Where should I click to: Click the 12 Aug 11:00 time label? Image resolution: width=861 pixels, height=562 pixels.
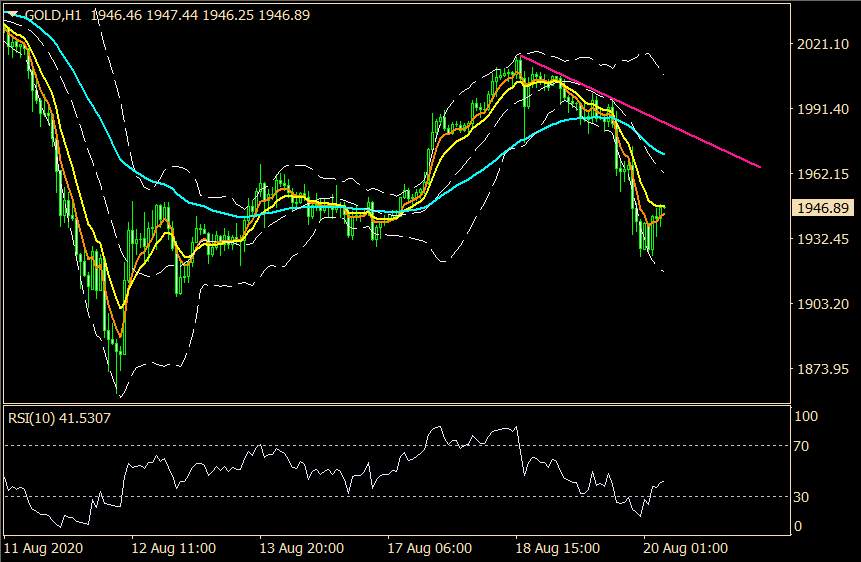coord(174,548)
